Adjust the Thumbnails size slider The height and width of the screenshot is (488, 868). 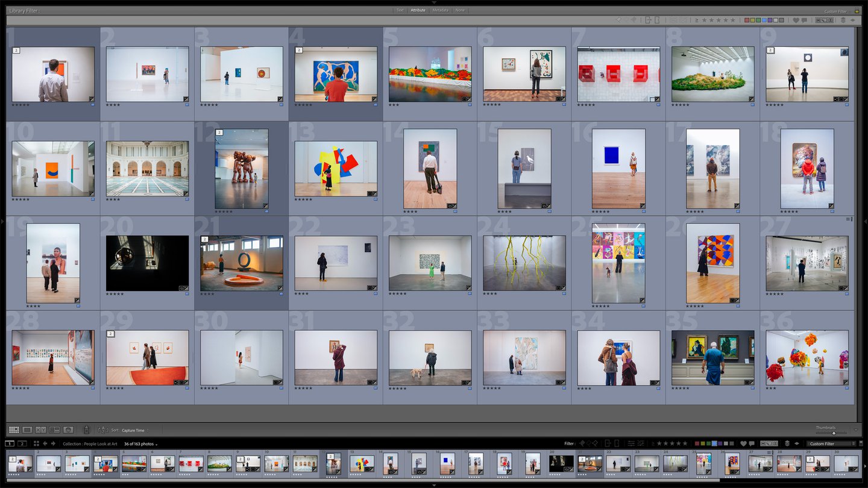834,433
